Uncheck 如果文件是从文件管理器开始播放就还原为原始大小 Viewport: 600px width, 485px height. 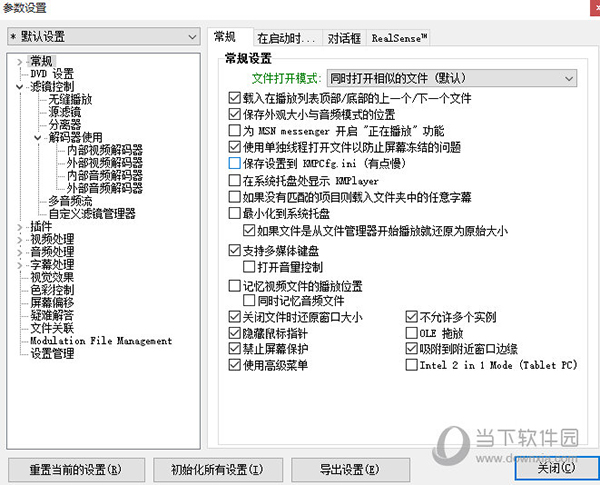tap(249, 230)
